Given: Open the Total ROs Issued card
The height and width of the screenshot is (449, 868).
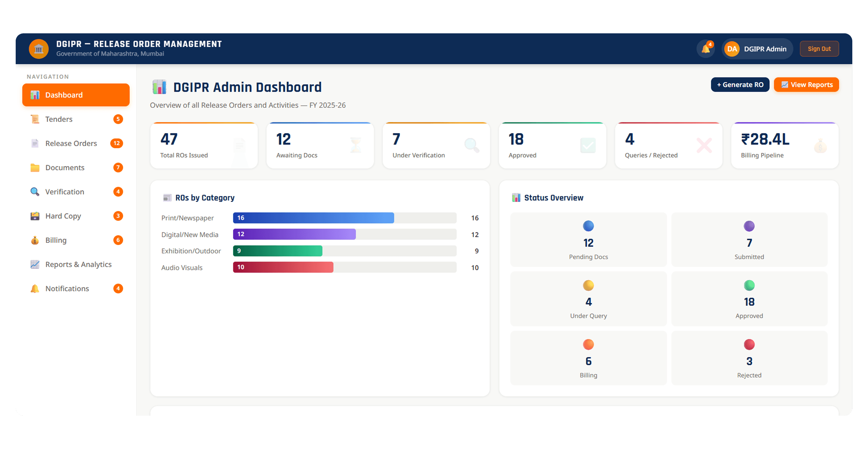Looking at the screenshot, I should tap(204, 145).
